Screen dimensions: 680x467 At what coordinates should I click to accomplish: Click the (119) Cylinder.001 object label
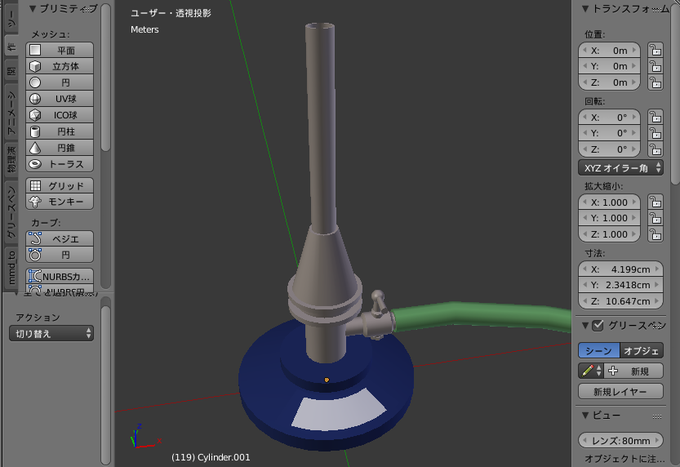click(211, 457)
